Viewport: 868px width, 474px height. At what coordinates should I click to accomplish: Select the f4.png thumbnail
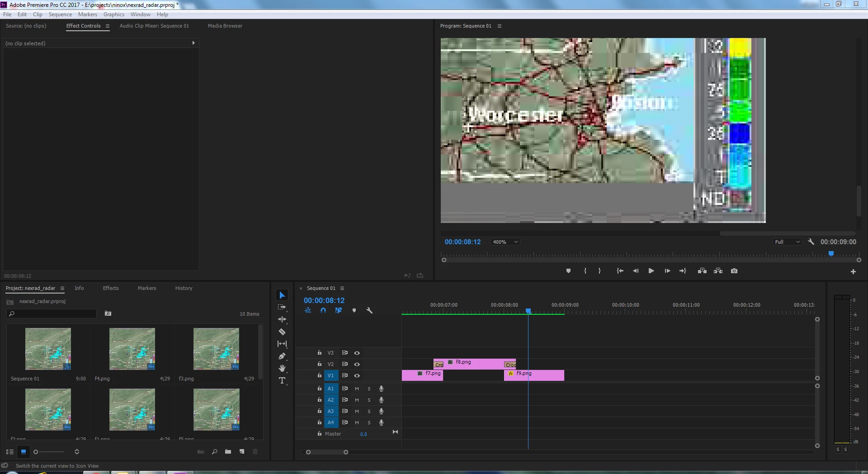click(x=132, y=349)
